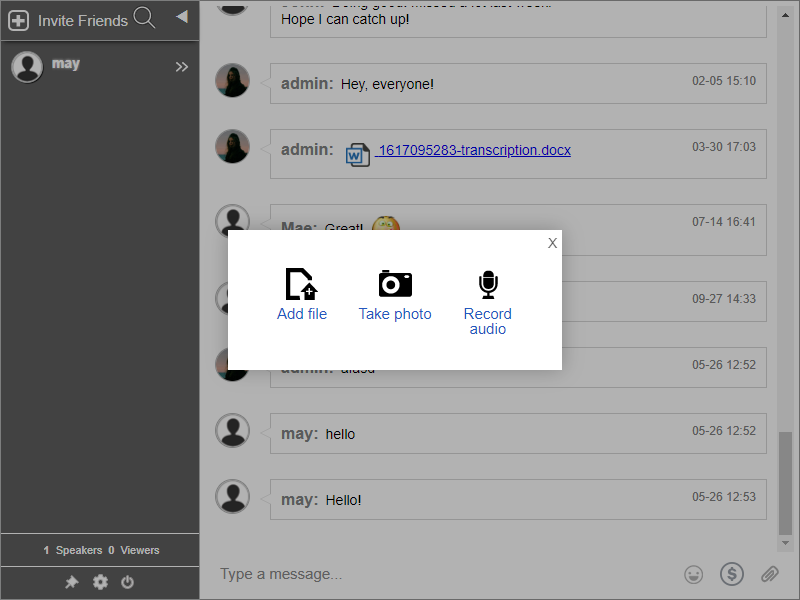Click the pin icon at the sidebar bottom
This screenshot has width=800, height=600.
tap(71, 581)
